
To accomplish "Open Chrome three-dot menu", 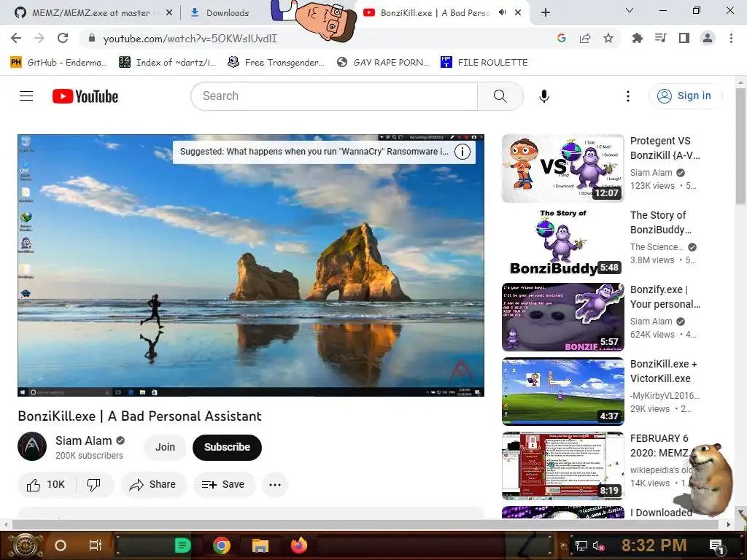I will tap(731, 38).
